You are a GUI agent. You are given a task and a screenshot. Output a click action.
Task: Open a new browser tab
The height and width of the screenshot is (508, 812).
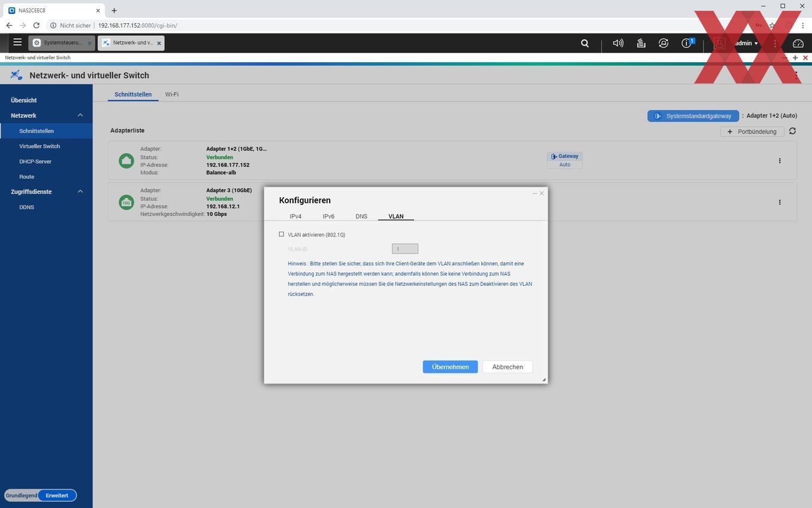tap(114, 10)
